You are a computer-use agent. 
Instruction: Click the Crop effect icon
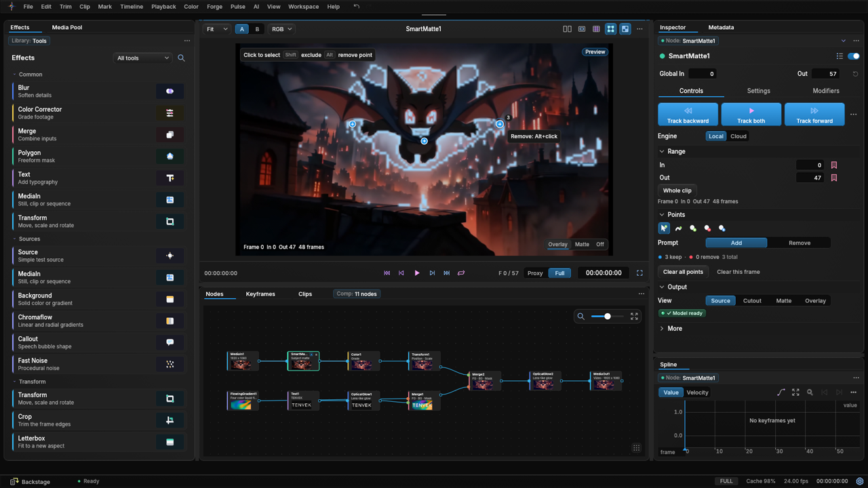coord(170,420)
